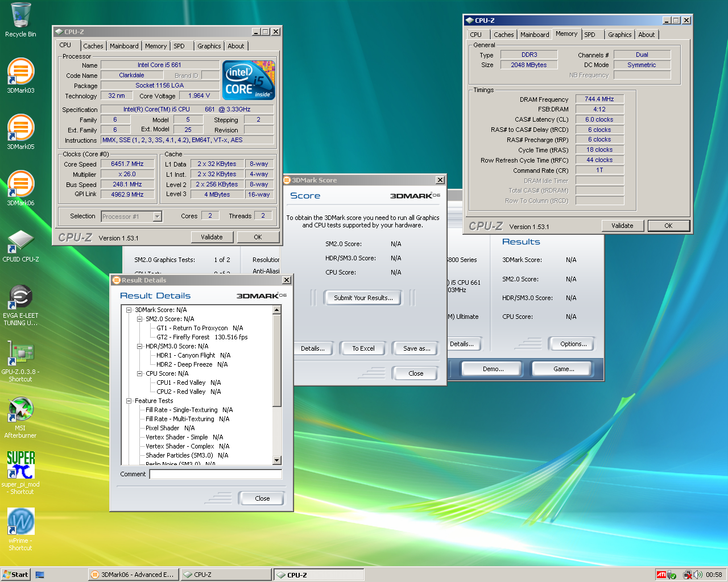This screenshot has width=728, height=582.
Task: Select the CPUID CPU-Z desktop shortcut
Action: 20,245
